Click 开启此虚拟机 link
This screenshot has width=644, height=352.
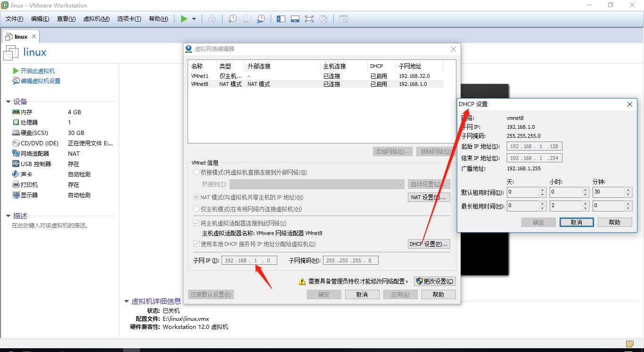38,71
